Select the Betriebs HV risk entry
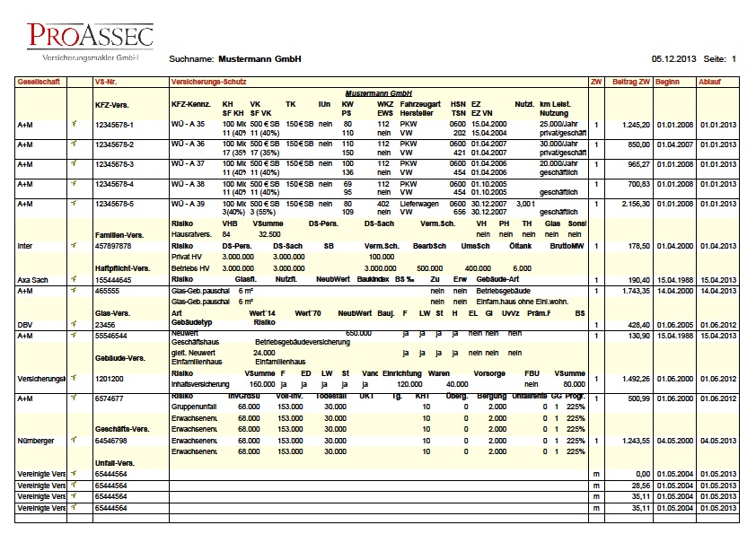 coord(190,268)
